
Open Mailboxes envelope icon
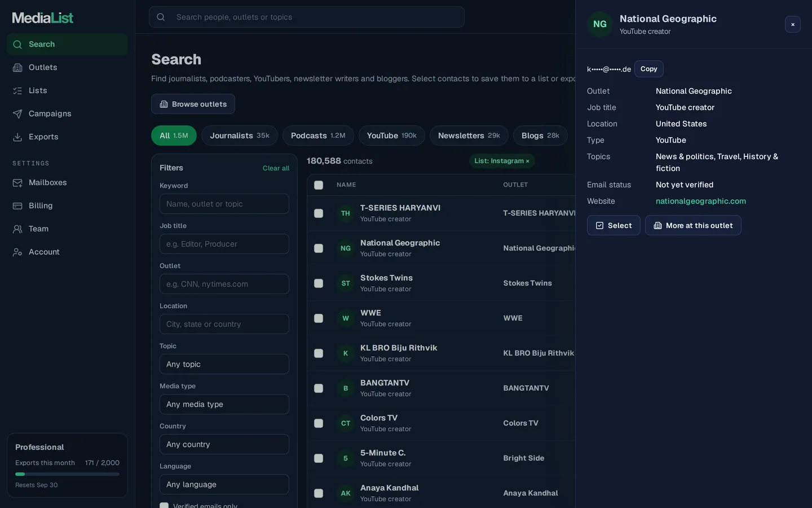click(x=17, y=183)
